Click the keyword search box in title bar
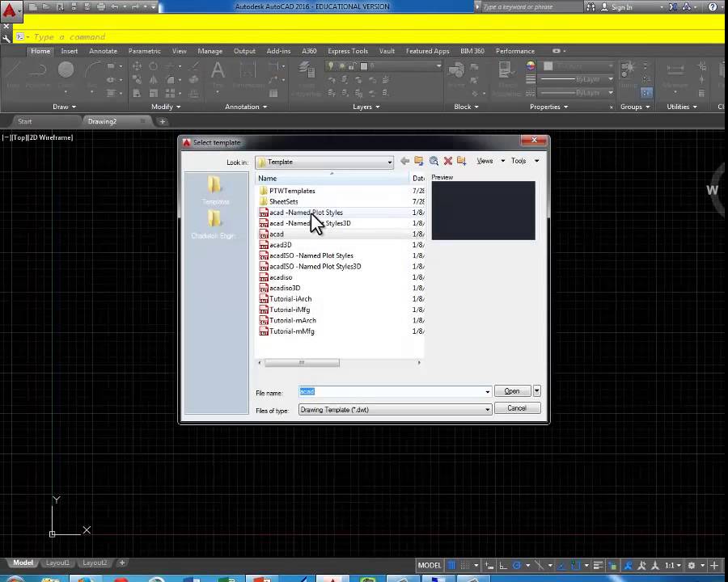The image size is (728, 582). (531, 7)
